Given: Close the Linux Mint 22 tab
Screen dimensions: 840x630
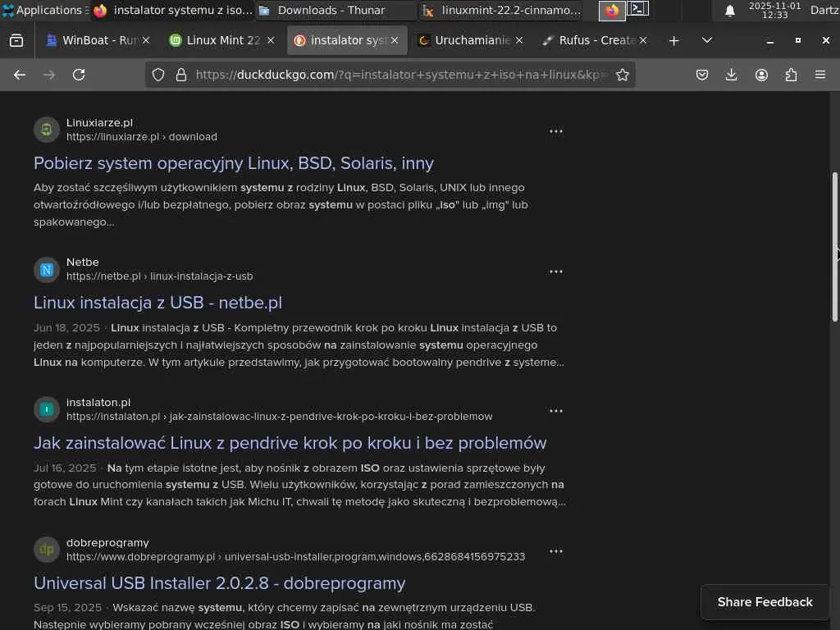Looking at the screenshot, I should [271, 40].
